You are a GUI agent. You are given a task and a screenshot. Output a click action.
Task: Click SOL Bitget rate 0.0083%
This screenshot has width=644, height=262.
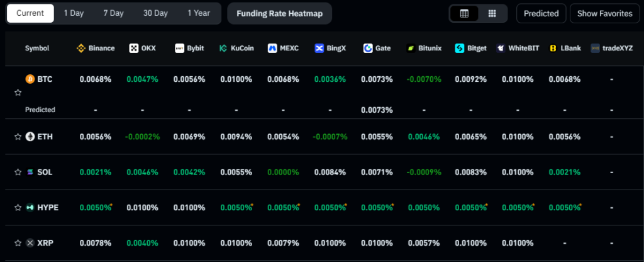tap(470, 172)
